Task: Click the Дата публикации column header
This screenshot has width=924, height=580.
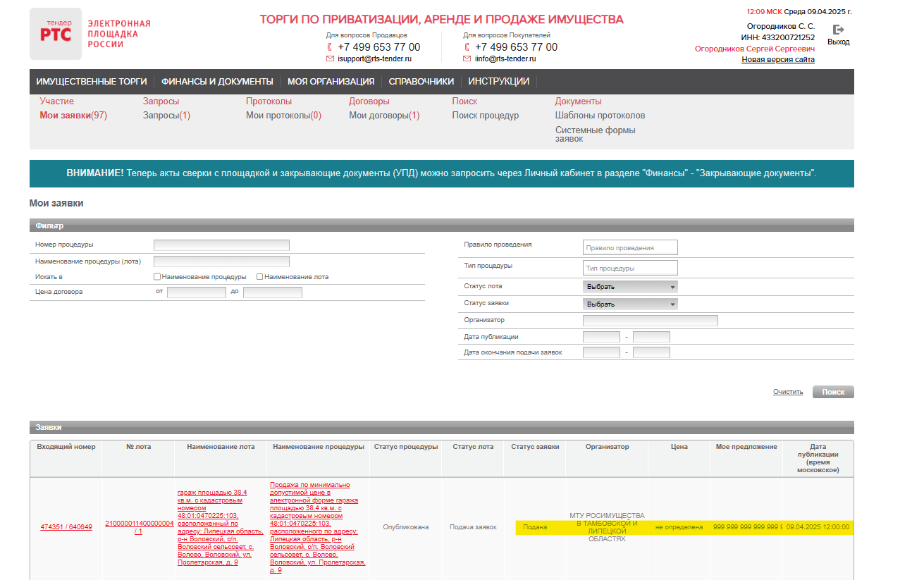Action: point(818,458)
